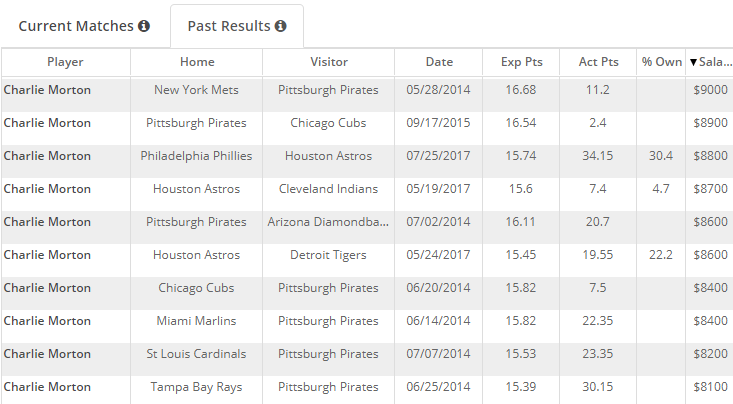
Task: Select Charlie Morton in the Detroit Tigers row
Action: 47,255
